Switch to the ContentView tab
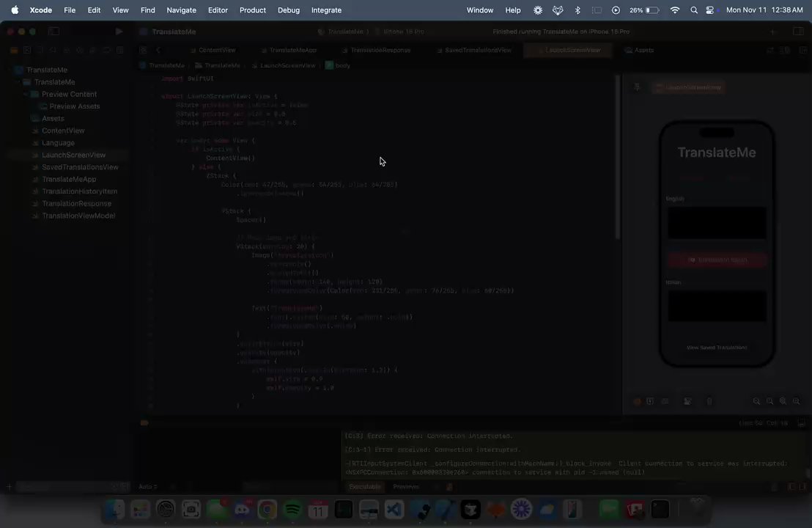Image resolution: width=812 pixels, height=528 pixels. tap(213, 51)
